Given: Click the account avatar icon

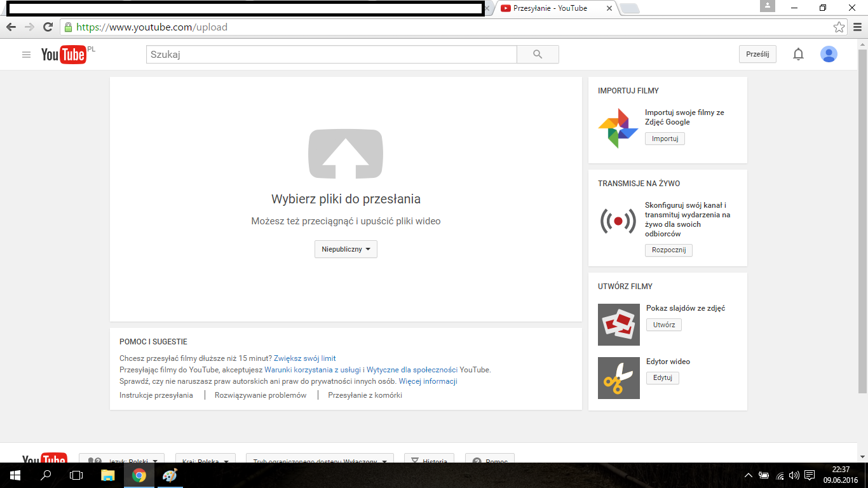Looking at the screenshot, I should click(829, 54).
